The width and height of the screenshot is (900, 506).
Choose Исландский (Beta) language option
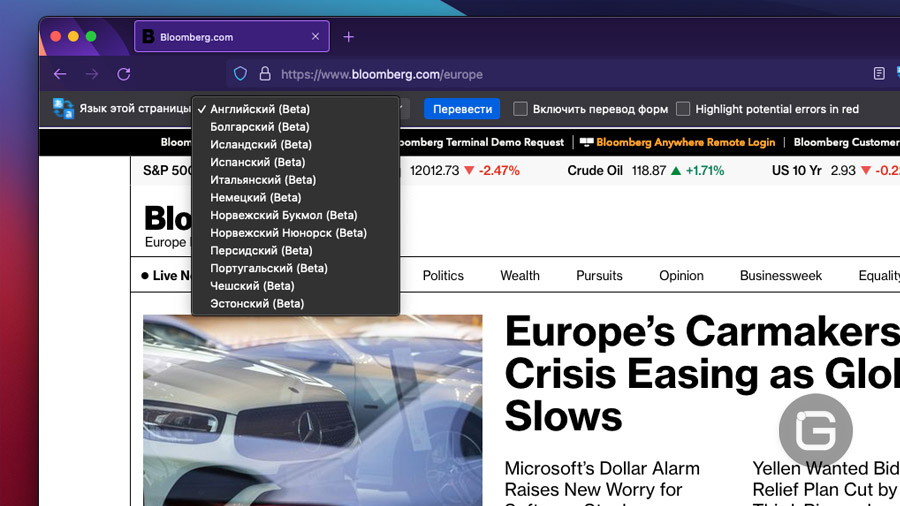coord(295,145)
